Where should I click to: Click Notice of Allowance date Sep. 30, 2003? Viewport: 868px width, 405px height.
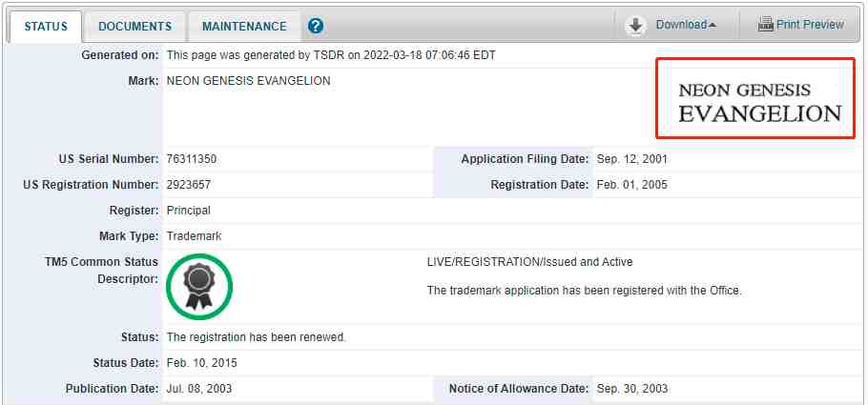coord(632,389)
